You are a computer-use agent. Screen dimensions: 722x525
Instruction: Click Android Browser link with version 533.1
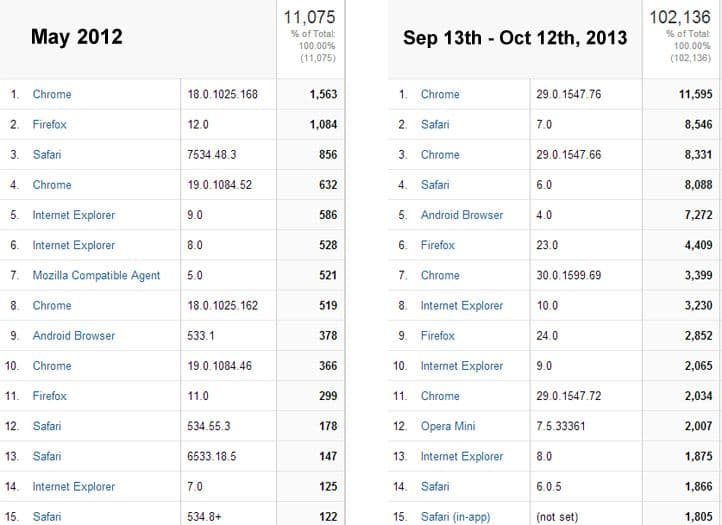[x=73, y=336]
